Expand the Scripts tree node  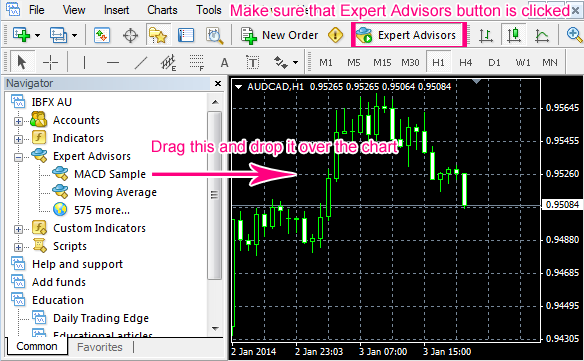(18, 247)
